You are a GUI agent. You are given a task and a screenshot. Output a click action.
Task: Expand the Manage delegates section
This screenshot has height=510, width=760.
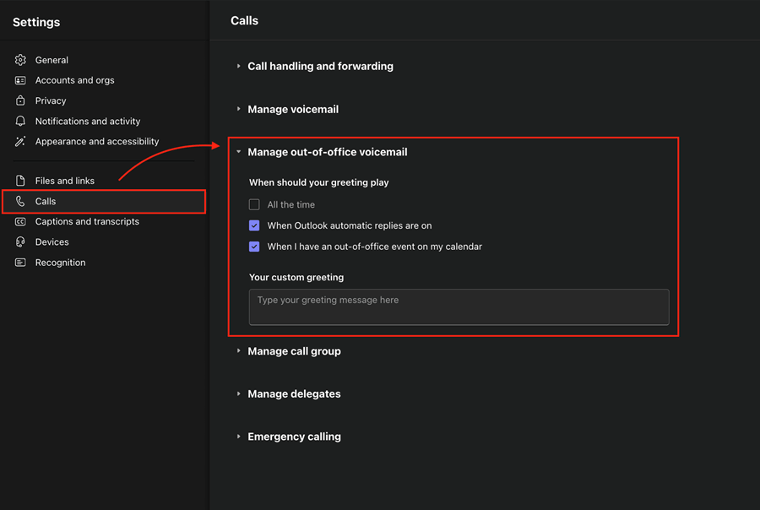click(x=294, y=394)
